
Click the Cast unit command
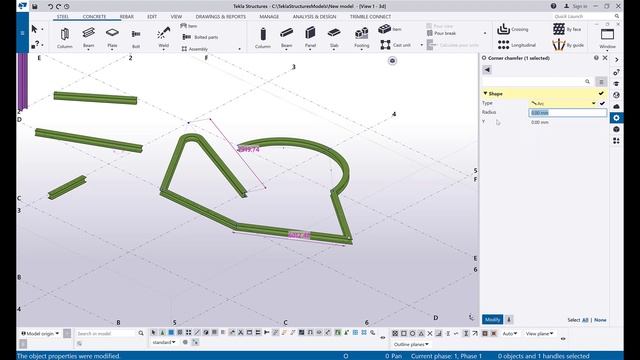[x=396, y=45]
